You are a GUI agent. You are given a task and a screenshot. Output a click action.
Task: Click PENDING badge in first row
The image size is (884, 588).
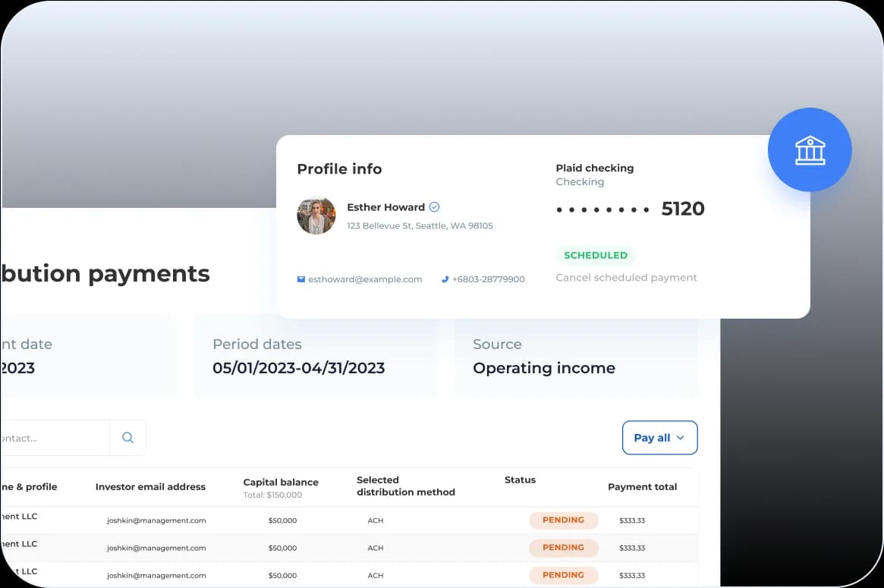[563, 520]
